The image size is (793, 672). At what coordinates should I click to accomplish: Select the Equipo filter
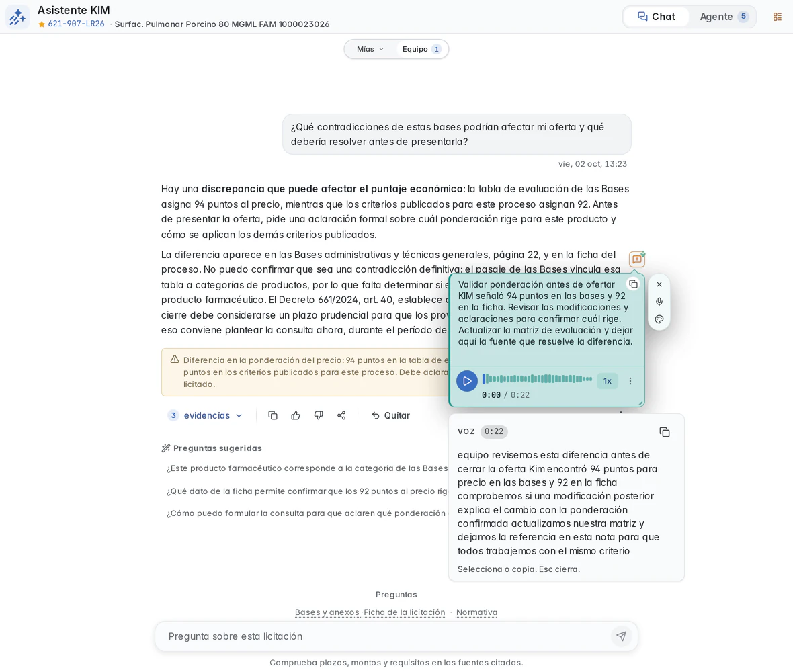tap(421, 49)
